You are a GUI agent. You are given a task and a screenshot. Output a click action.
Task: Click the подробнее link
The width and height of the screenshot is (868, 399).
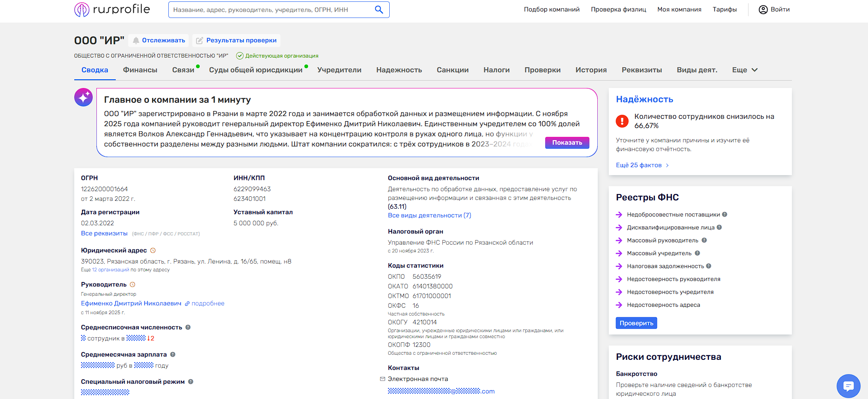tap(208, 304)
